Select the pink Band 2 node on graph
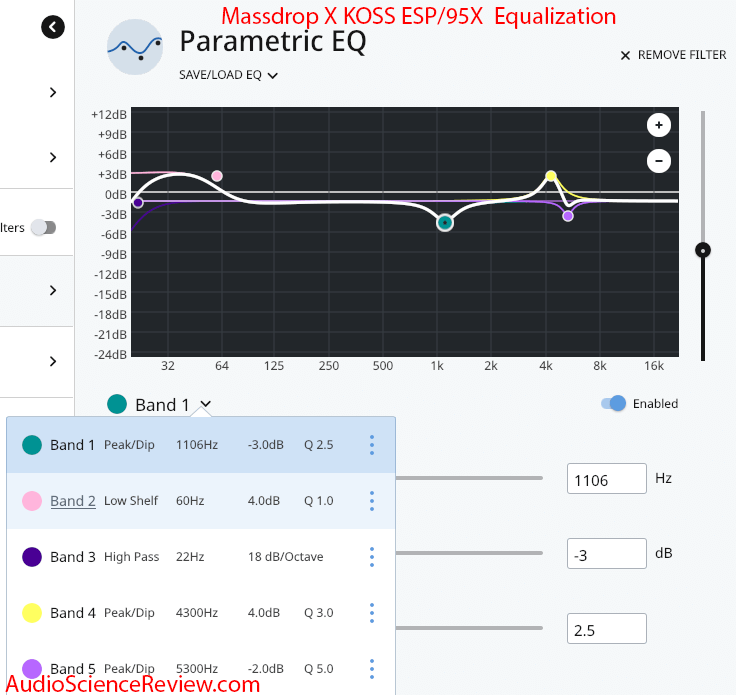736x695 pixels. 216,176
